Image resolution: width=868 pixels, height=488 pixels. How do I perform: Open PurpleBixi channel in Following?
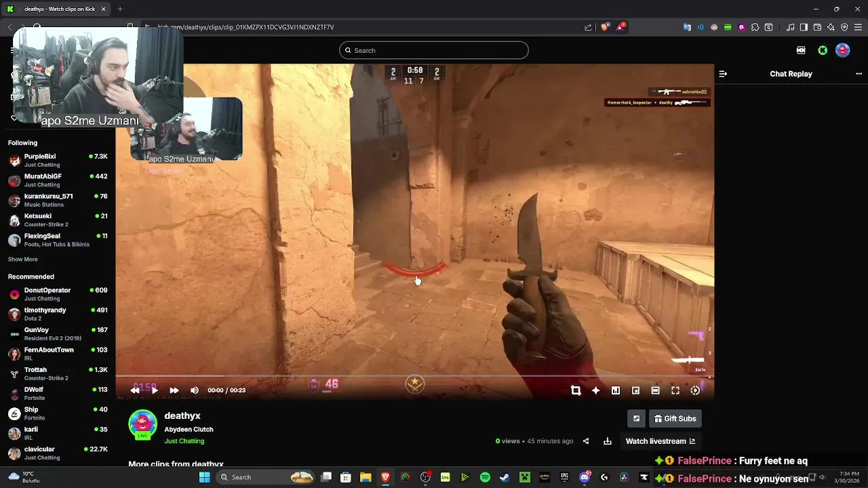58,161
